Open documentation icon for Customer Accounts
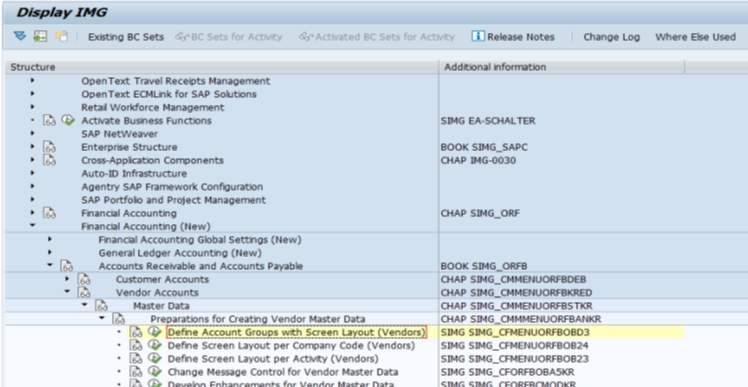 point(84,280)
